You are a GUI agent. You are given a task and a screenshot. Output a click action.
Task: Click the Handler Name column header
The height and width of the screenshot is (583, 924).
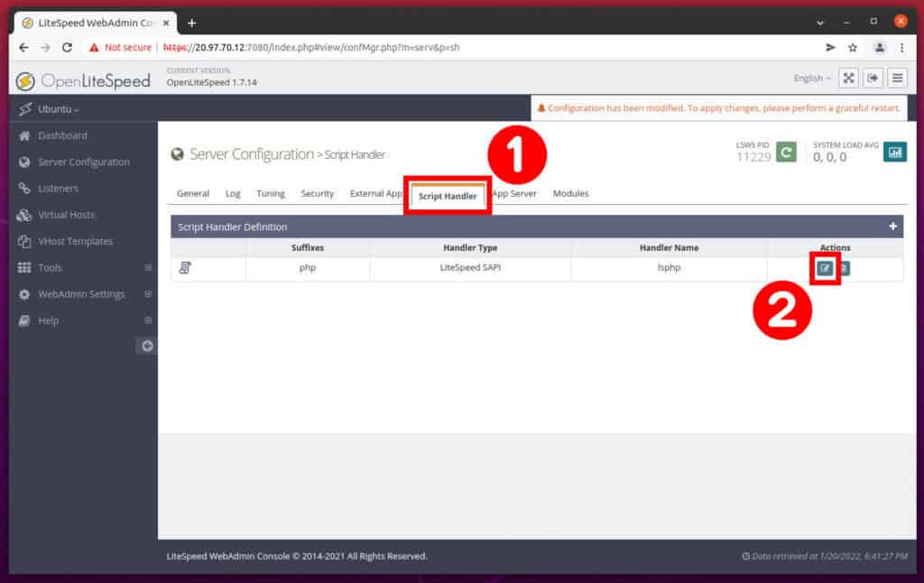click(x=669, y=247)
